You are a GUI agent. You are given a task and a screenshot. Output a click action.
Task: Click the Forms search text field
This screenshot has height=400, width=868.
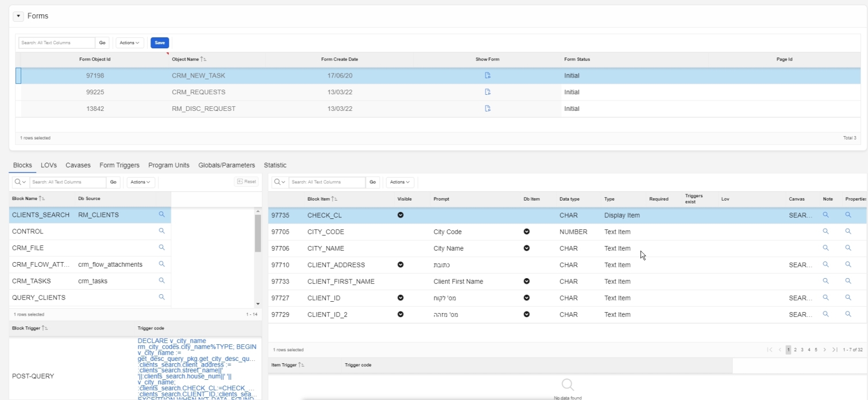56,43
